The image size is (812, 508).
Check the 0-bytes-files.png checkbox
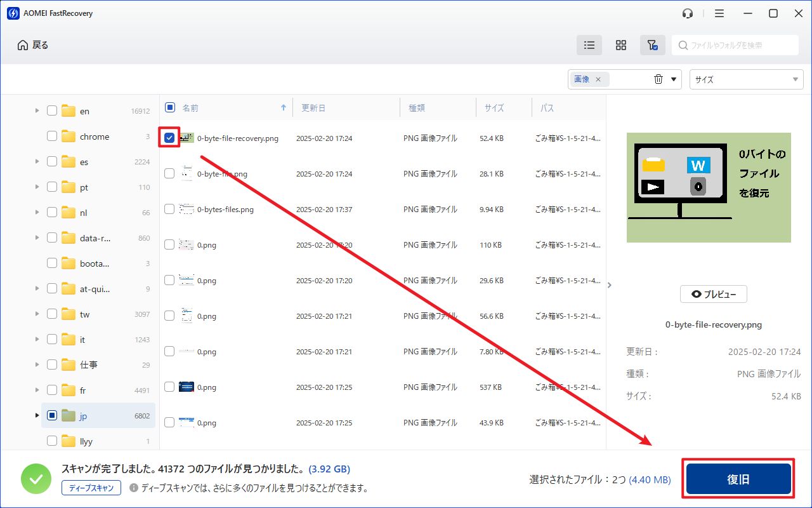click(169, 209)
